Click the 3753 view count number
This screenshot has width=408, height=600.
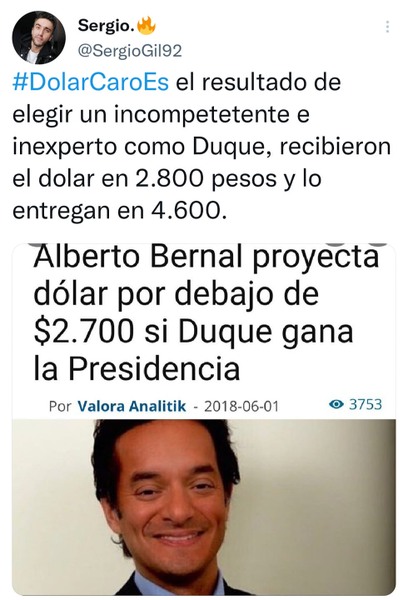click(x=366, y=404)
